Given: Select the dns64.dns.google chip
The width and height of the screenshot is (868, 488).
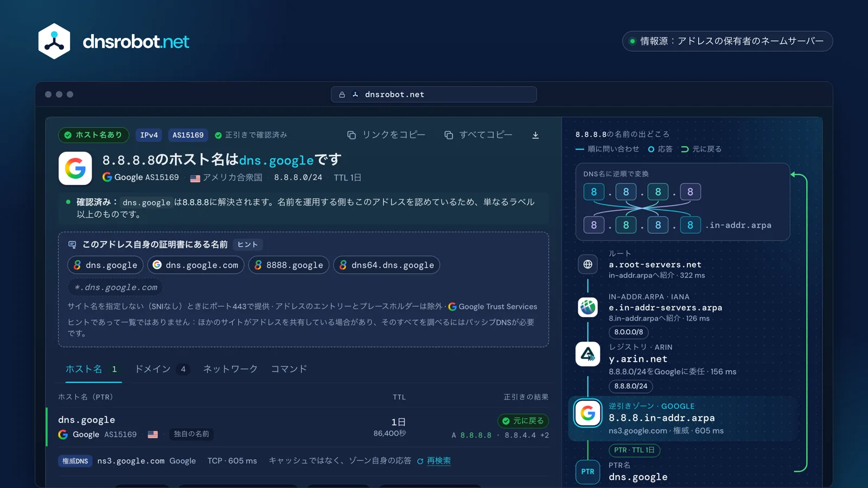Looking at the screenshot, I should 386,265.
